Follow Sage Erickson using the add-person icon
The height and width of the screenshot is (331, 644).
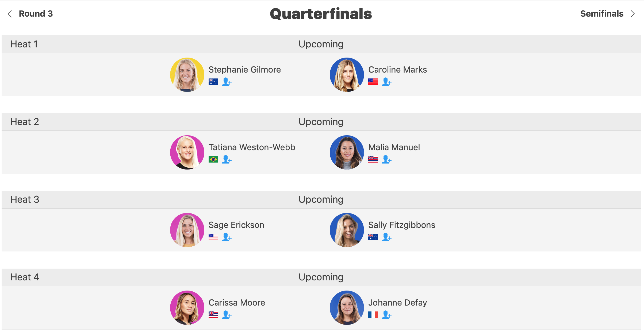pyautogui.click(x=227, y=237)
